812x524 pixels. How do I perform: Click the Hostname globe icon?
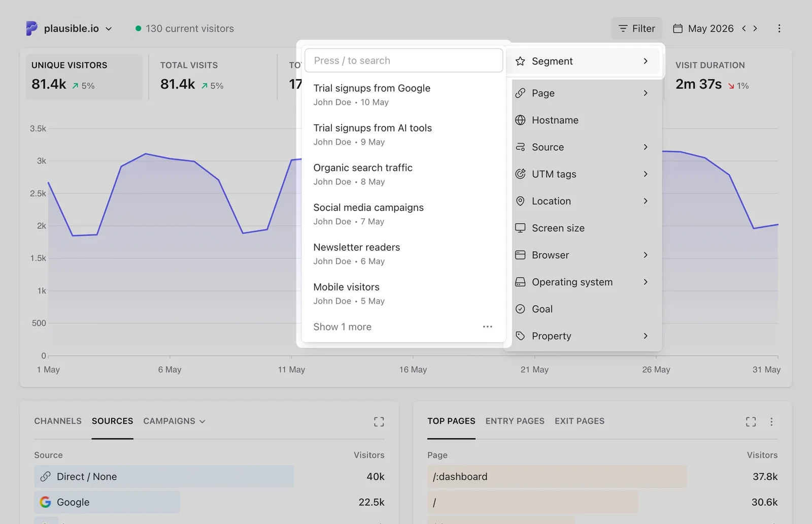click(520, 120)
